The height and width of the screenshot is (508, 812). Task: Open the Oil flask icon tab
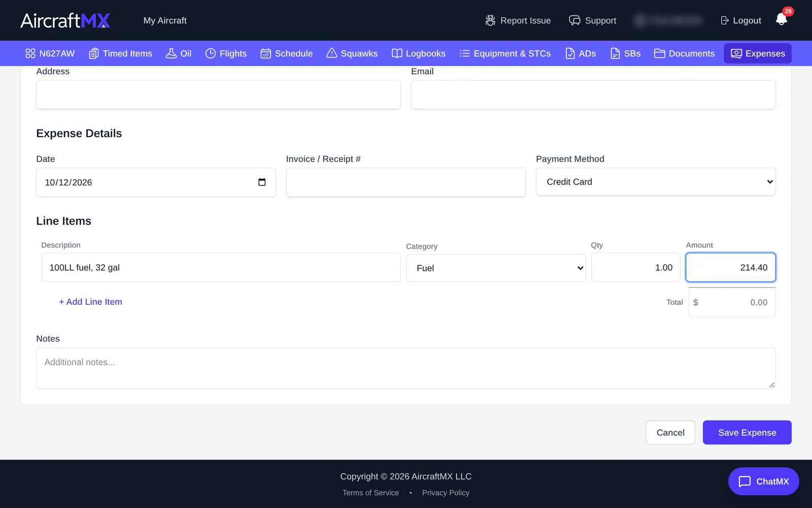pyautogui.click(x=172, y=53)
